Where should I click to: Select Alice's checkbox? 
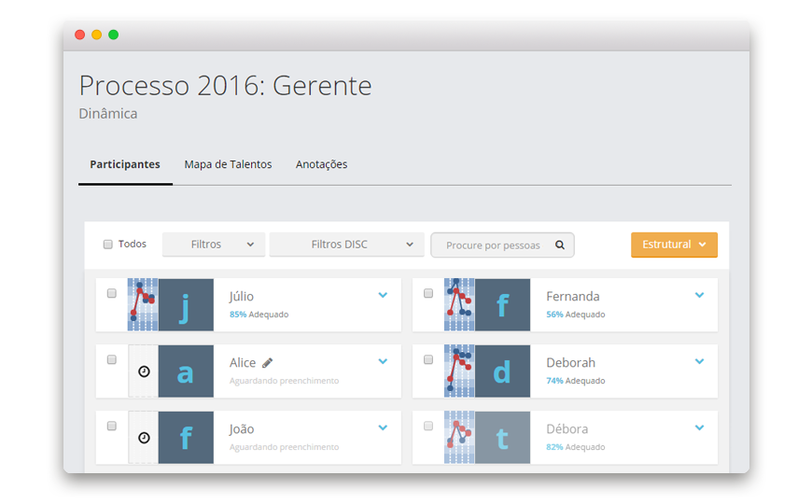111,359
